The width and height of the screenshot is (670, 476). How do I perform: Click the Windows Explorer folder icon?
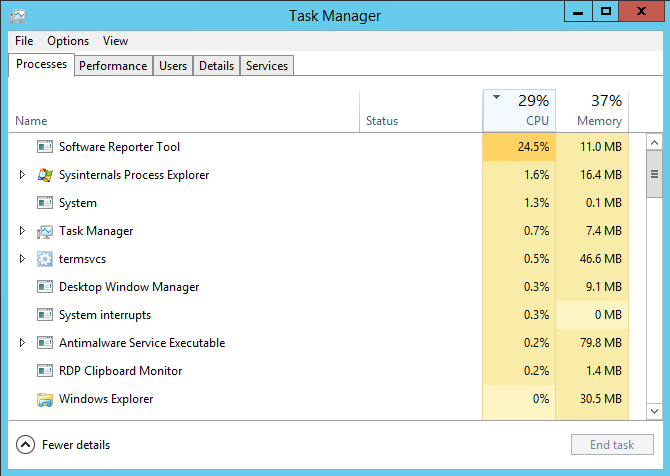[45, 399]
